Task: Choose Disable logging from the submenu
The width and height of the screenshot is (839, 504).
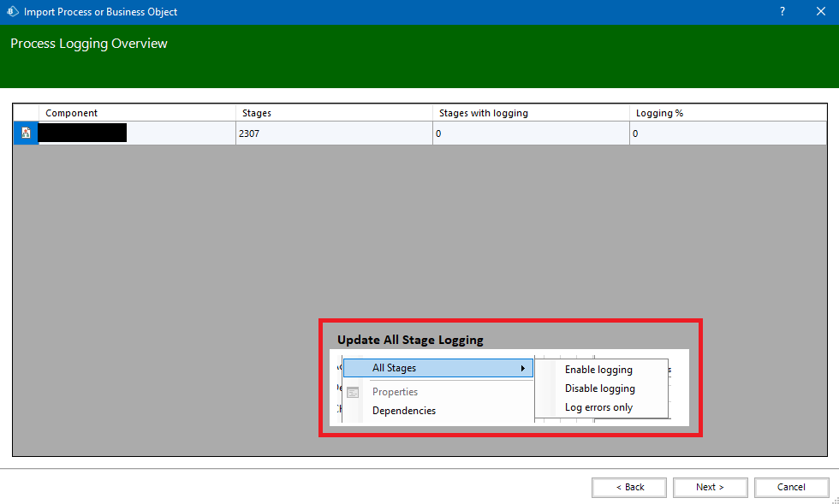Action: (599, 388)
